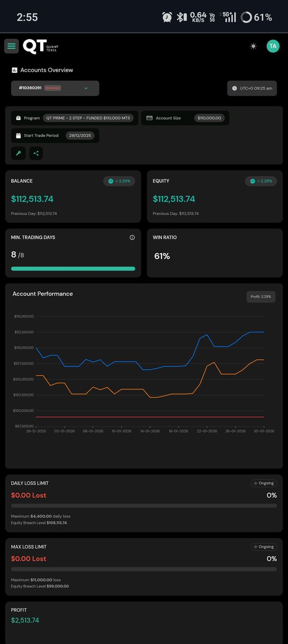Click the Daily Loss Limit progress bar
The image size is (288, 644).
pyautogui.click(x=144, y=506)
